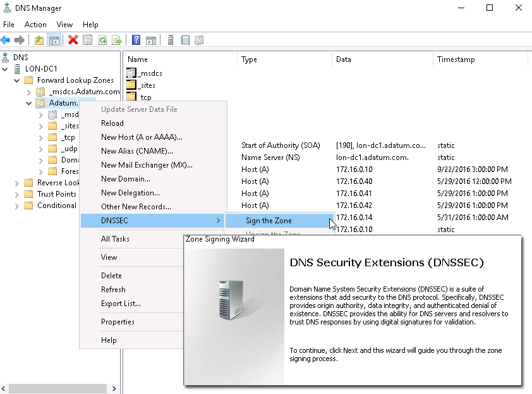Open the File menu

(9, 25)
